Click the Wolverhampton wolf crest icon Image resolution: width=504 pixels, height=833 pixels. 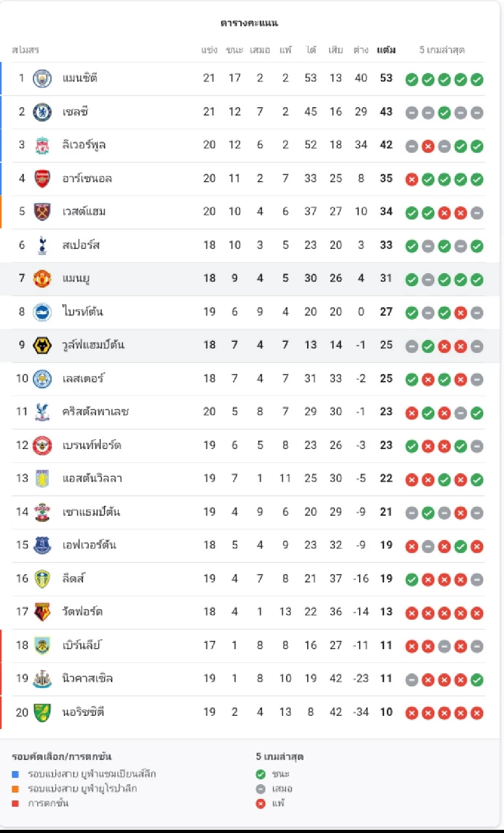coord(42,345)
